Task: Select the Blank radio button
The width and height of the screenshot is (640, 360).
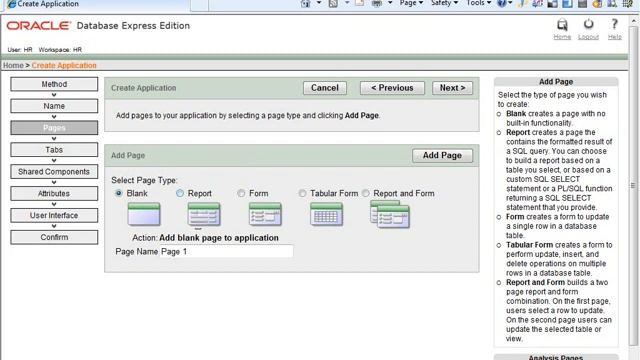Action: 119,193
